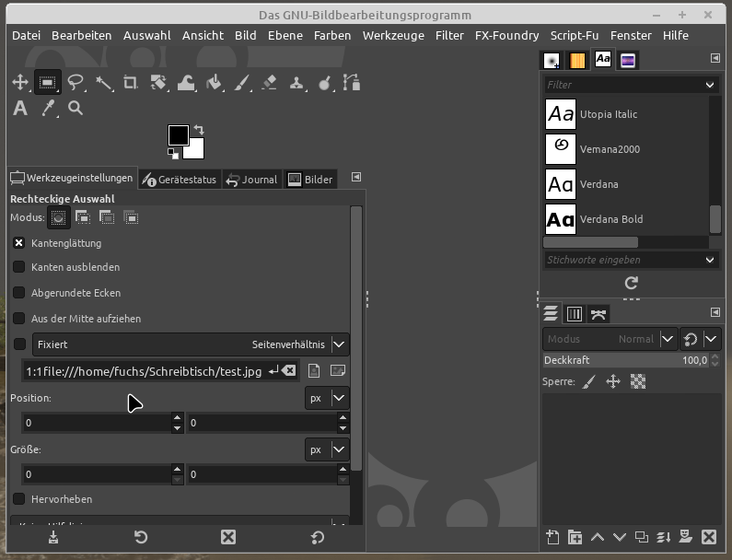732x560 pixels.
Task: Open the Farben menu
Action: click(332, 36)
